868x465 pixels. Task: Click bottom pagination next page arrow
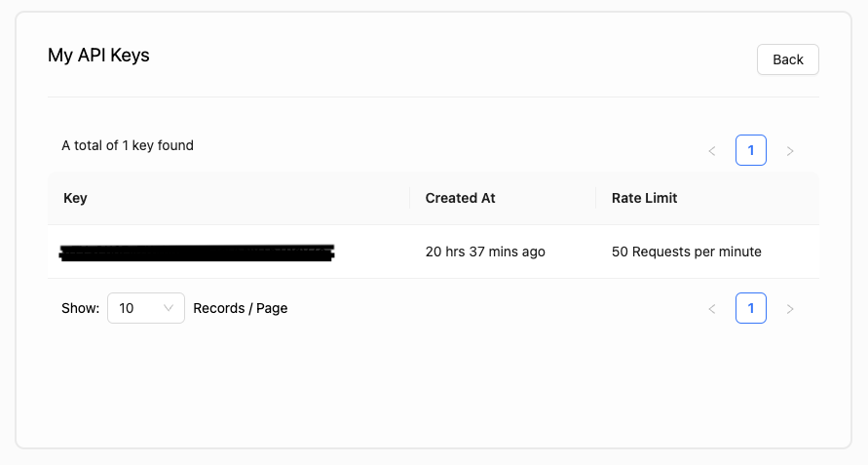[790, 309]
